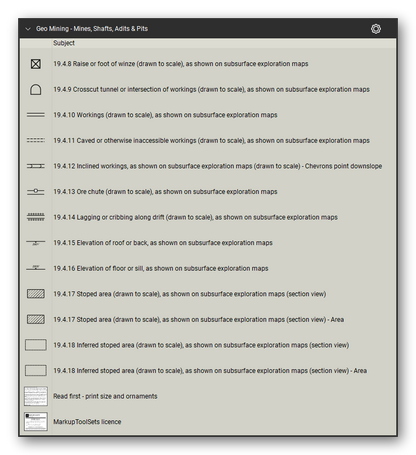The width and height of the screenshot is (416, 455).
Task: Collapse the Geo Mining tool set panel
Action: coord(28,29)
